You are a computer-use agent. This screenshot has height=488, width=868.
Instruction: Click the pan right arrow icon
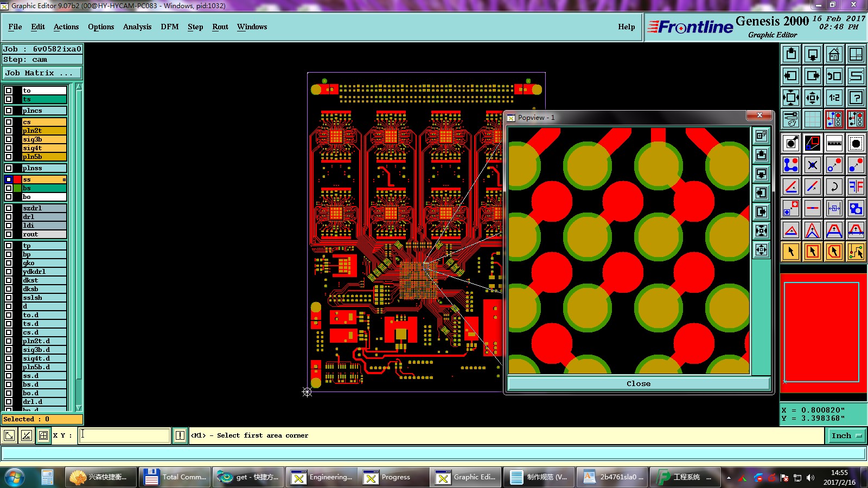pyautogui.click(x=813, y=76)
